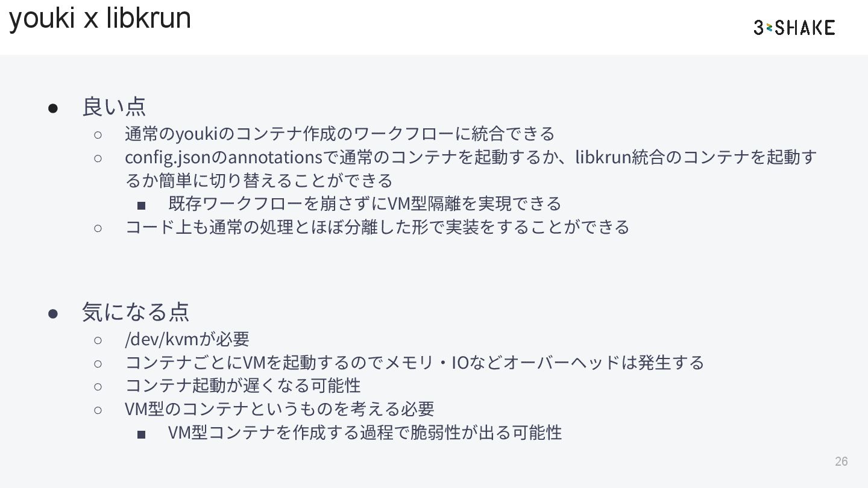The height and width of the screenshot is (488, 868).
Task: Click the 3-SHAKE logo
Action: (794, 27)
